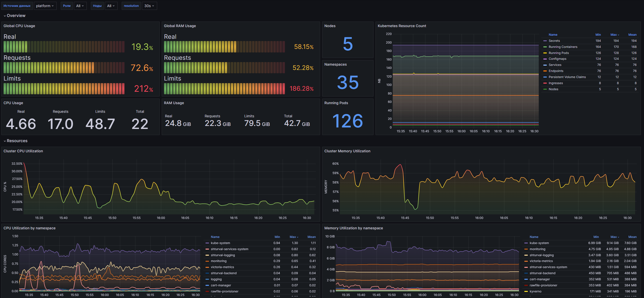Toggle victoria-metrics series in CPU namespace legend
This screenshot has height=298, width=644.
(x=222, y=267)
